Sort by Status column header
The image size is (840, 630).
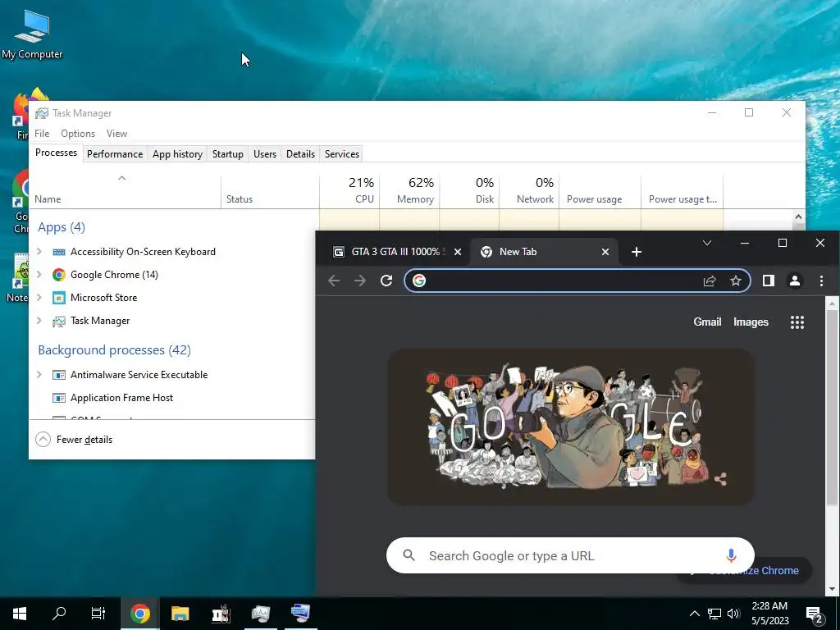click(270, 190)
